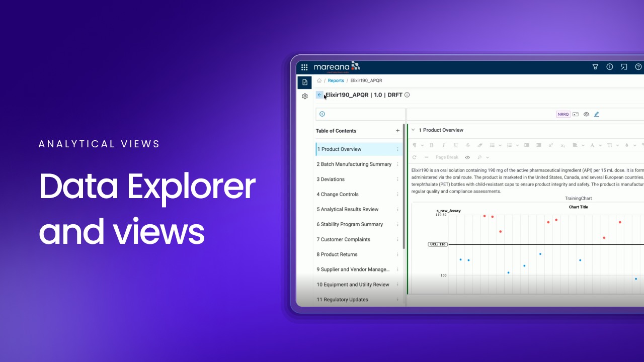
Task: Show info for Elixir190_APQR draft report
Action: coord(407,95)
